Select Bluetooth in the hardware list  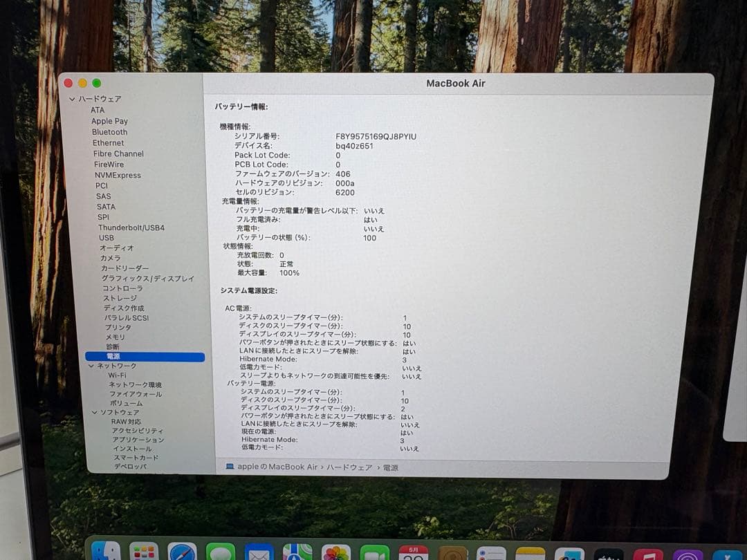109,131
